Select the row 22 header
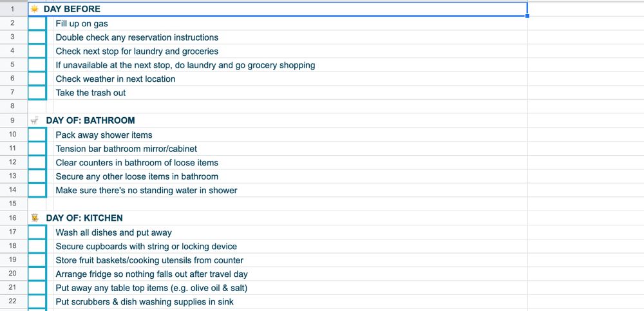Viewport: 644px width, 311px height. click(13, 302)
